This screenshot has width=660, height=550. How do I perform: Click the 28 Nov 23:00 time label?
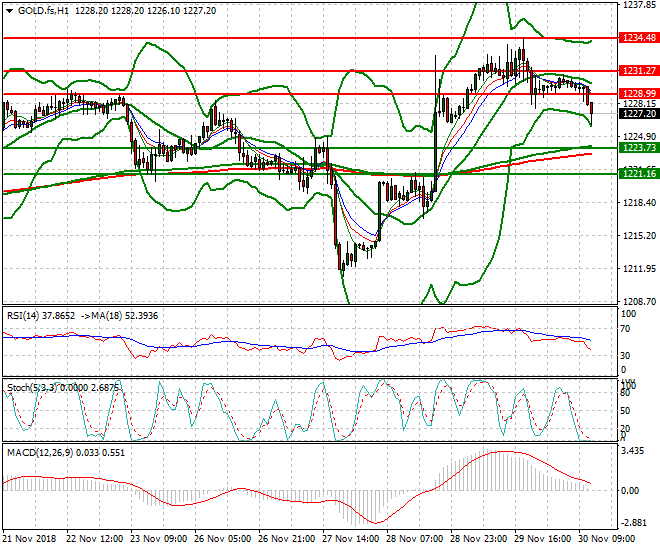479,539
